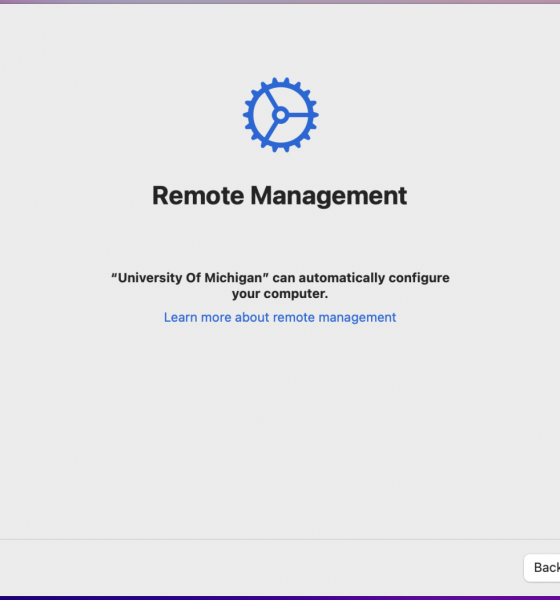Click the blue Remote Management gear icon
Image resolution: width=560 pixels, height=600 pixels.
(x=281, y=115)
